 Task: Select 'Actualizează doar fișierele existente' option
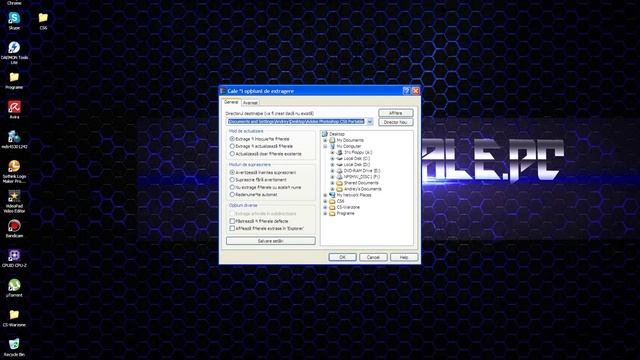coord(232,154)
